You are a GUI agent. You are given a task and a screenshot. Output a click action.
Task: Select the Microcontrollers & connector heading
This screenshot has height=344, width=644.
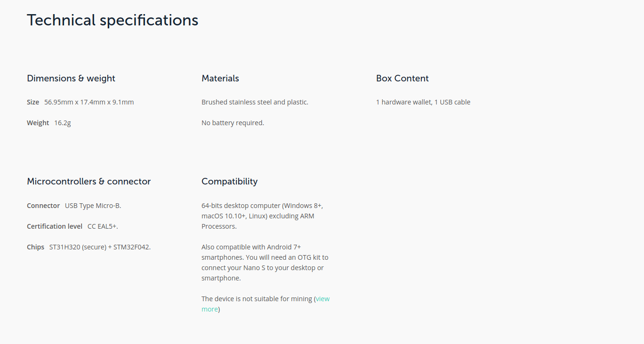[x=89, y=181]
